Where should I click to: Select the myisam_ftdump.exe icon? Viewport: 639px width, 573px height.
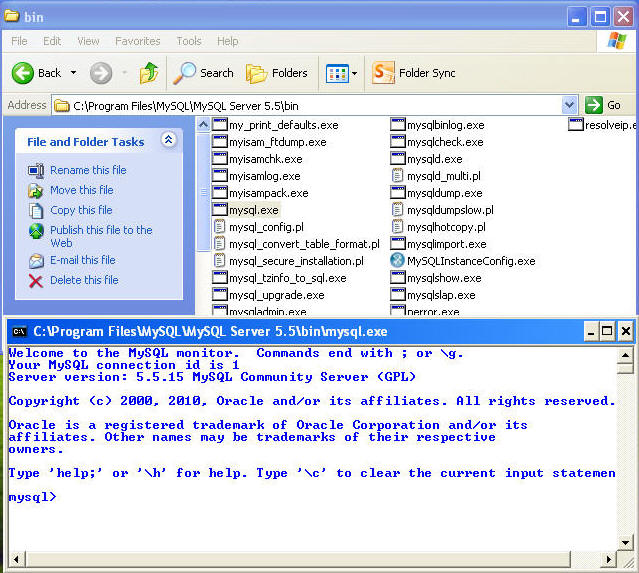(220, 141)
